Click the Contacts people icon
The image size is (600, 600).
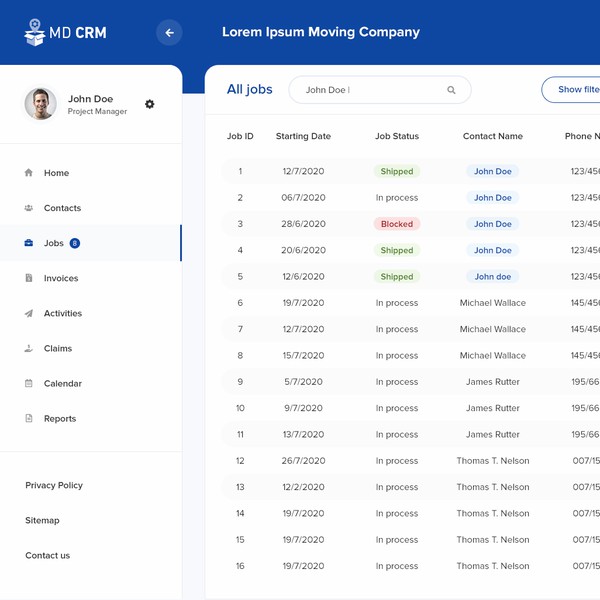point(29,208)
